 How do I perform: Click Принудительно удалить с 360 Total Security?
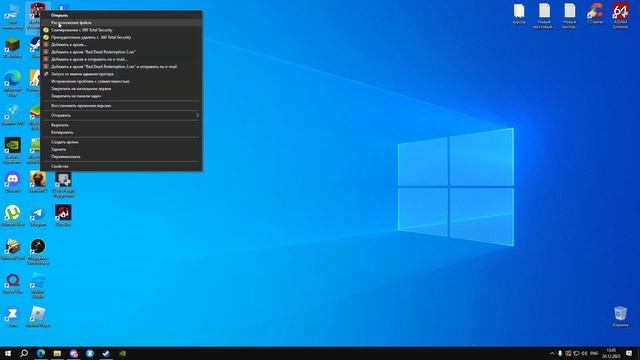click(x=121, y=38)
